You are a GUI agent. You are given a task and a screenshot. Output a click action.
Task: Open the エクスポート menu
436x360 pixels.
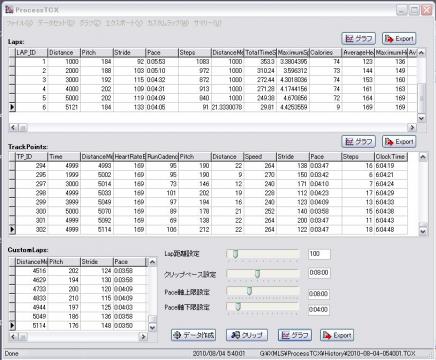[x=124, y=23]
